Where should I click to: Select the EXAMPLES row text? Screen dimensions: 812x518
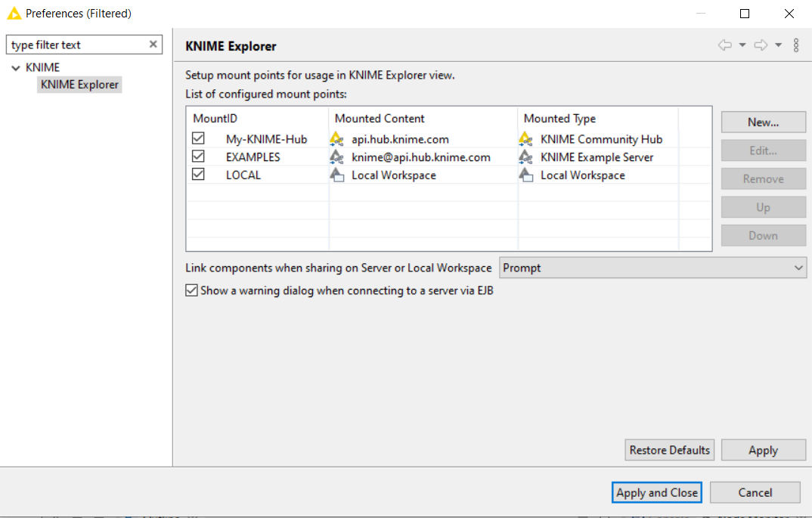253,157
